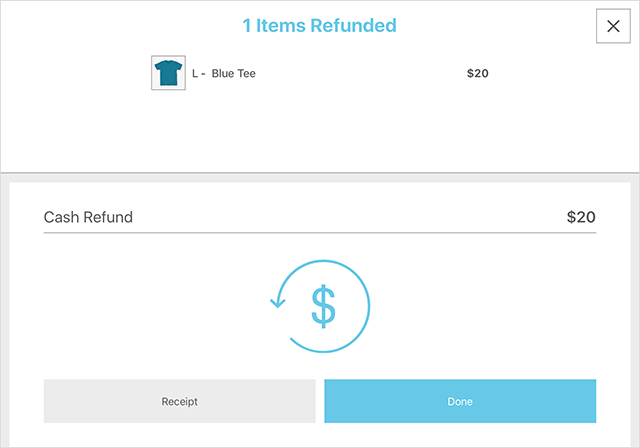Click 'Tee' in the refunded item name
Viewport: 640px width, 448px height.
coord(245,73)
